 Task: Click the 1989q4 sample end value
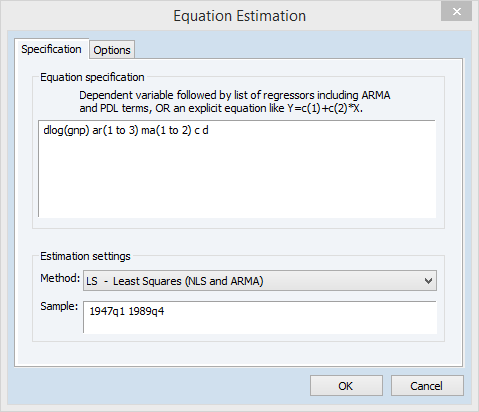coord(146,311)
